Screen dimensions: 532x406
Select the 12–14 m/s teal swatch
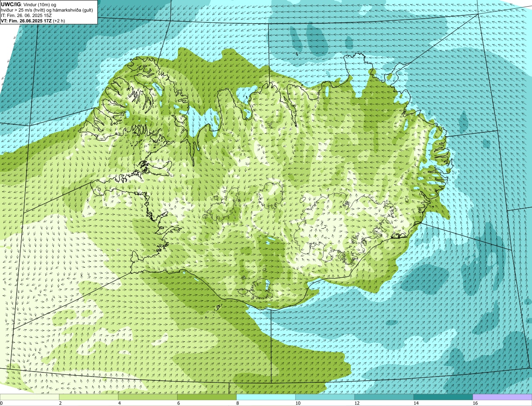tap(384, 397)
